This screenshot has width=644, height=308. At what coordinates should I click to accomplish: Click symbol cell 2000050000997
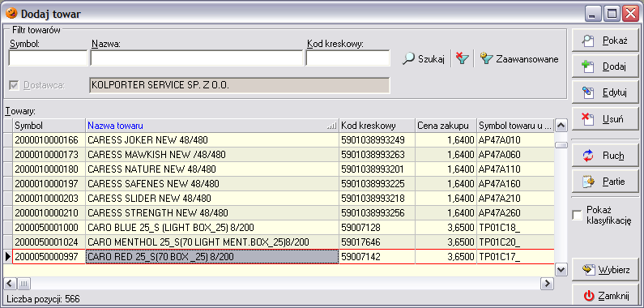tap(49, 257)
